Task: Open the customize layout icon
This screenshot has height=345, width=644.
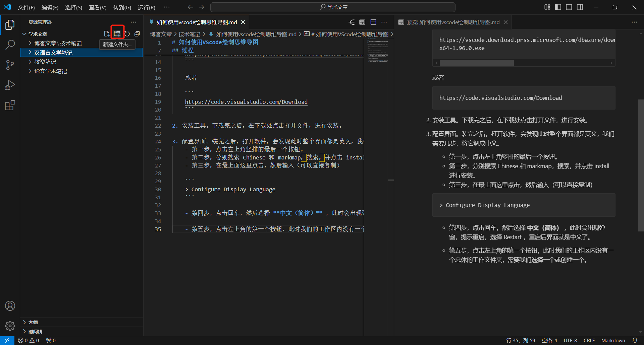Action: point(547,7)
